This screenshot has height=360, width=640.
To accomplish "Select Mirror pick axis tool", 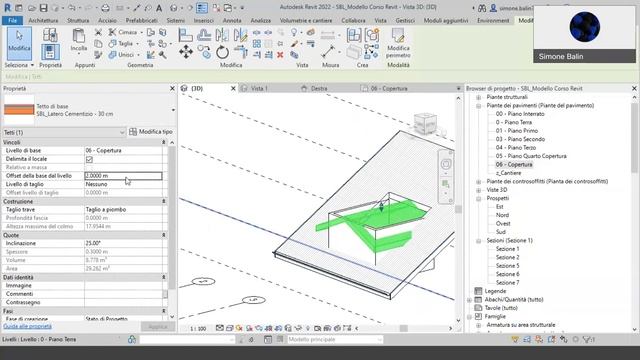I will (x=222, y=35).
